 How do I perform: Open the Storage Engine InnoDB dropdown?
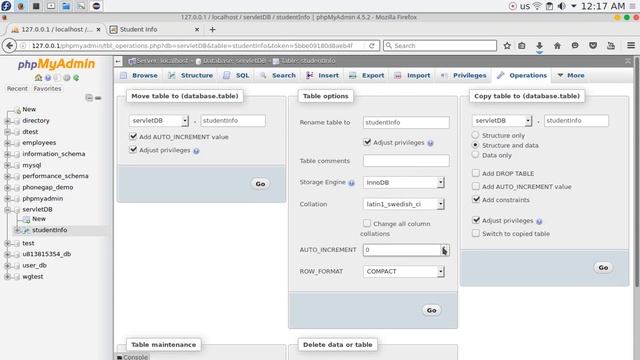pos(404,182)
